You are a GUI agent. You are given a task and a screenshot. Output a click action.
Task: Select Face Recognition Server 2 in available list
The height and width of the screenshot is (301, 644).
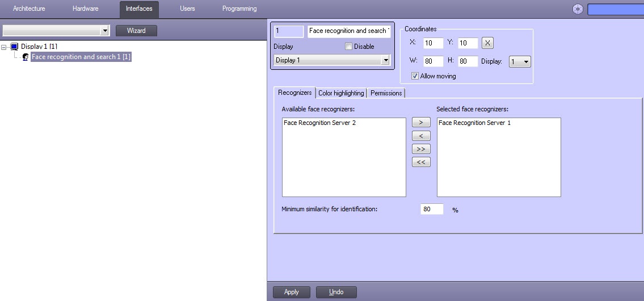pyautogui.click(x=319, y=123)
